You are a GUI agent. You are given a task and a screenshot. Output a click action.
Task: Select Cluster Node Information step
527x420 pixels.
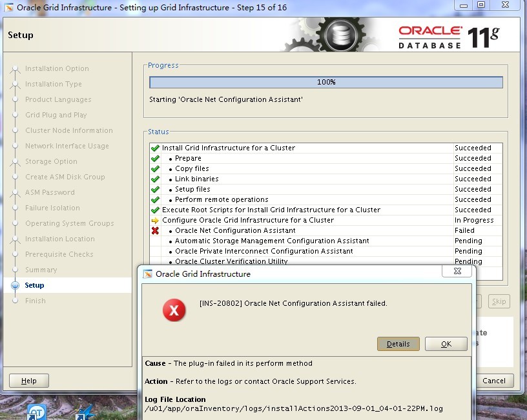[x=69, y=130]
